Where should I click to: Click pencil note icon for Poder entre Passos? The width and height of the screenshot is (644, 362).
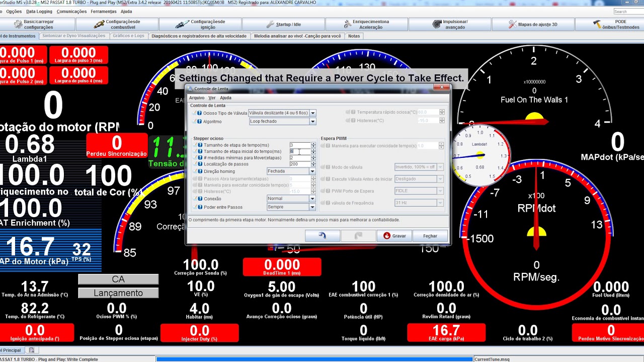click(x=194, y=207)
